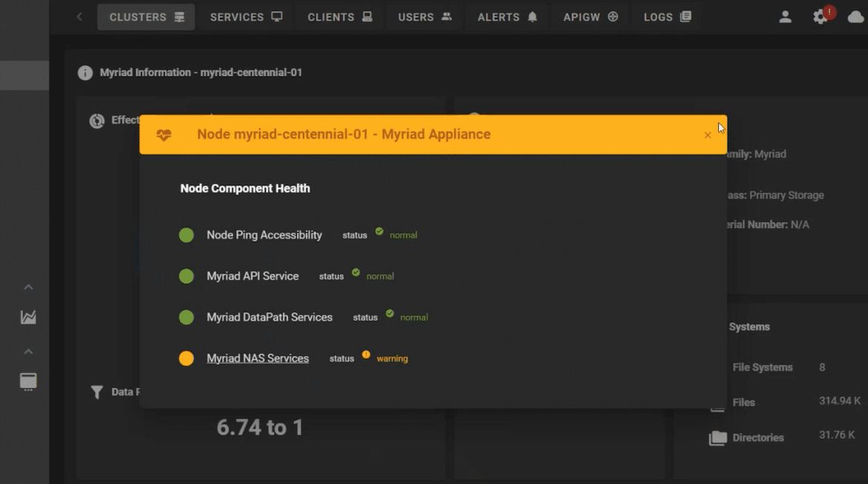This screenshot has width=868, height=484.
Task: Click the dialog title Node myriad-centennial-01
Action: [x=343, y=134]
